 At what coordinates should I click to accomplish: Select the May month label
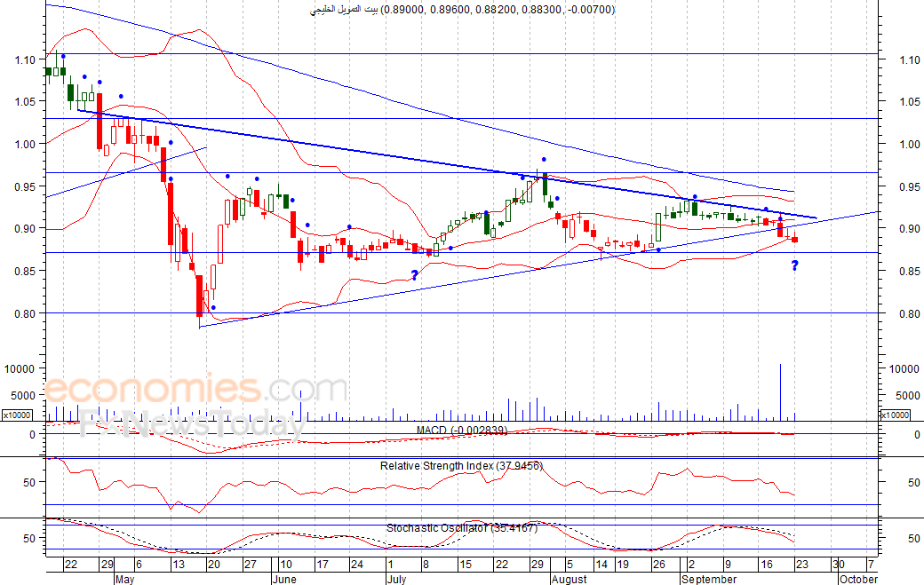125,579
